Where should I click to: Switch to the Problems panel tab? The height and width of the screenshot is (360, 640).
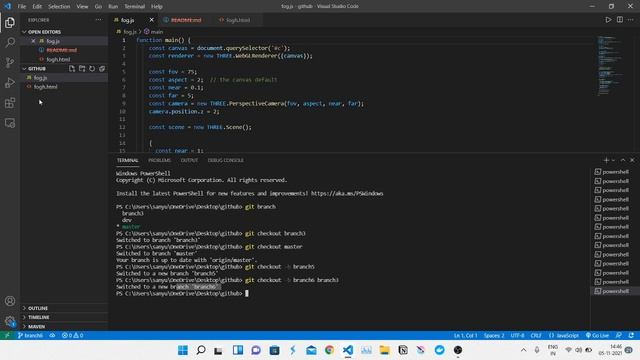coord(159,160)
